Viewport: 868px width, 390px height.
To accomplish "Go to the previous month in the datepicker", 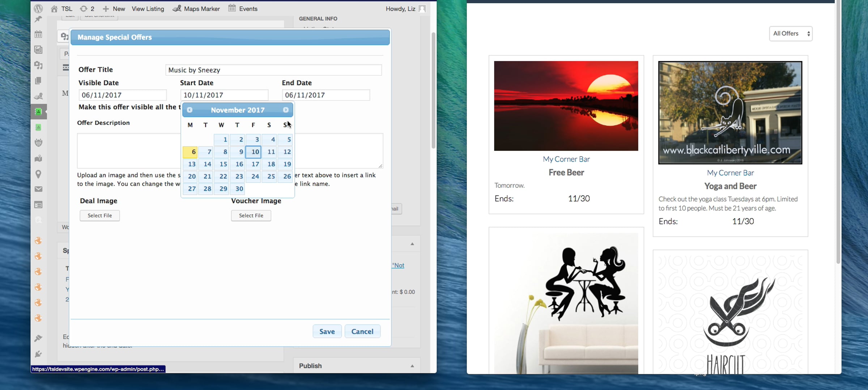I will (190, 110).
